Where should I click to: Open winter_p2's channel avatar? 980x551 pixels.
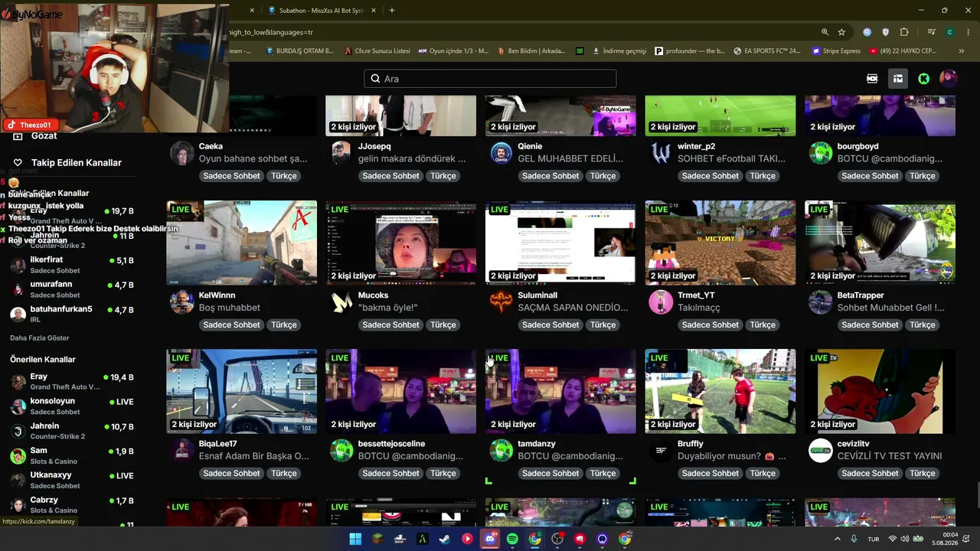pyautogui.click(x=661, y=152)
